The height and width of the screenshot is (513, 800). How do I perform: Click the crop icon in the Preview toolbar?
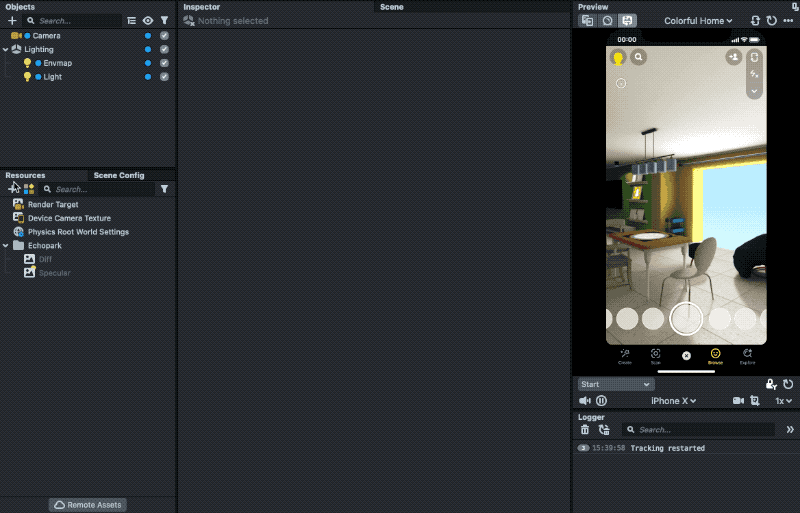pyautogui.click(x=756, y=400)
